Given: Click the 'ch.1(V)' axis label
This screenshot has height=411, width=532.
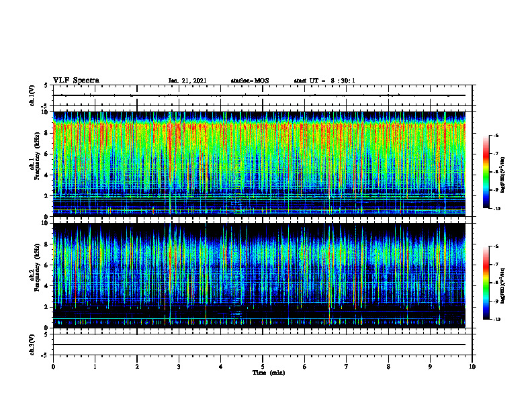Looking at the screenshot, I should coord(32,95).
